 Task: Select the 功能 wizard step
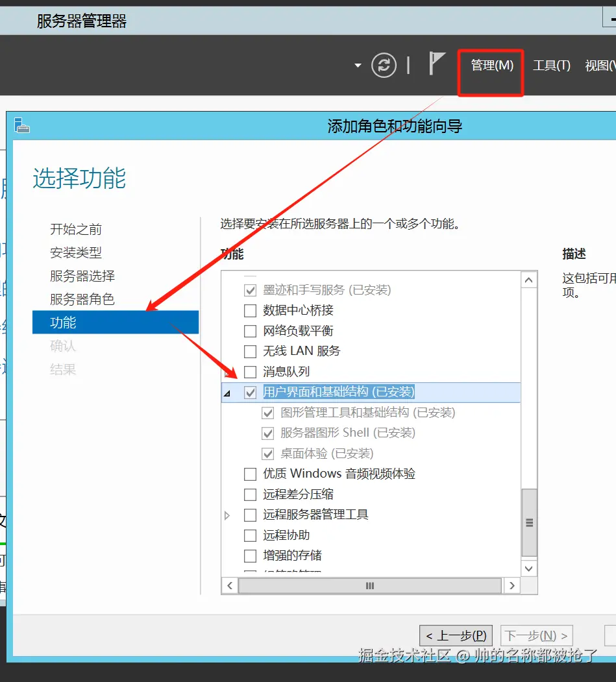coord(116,323)
